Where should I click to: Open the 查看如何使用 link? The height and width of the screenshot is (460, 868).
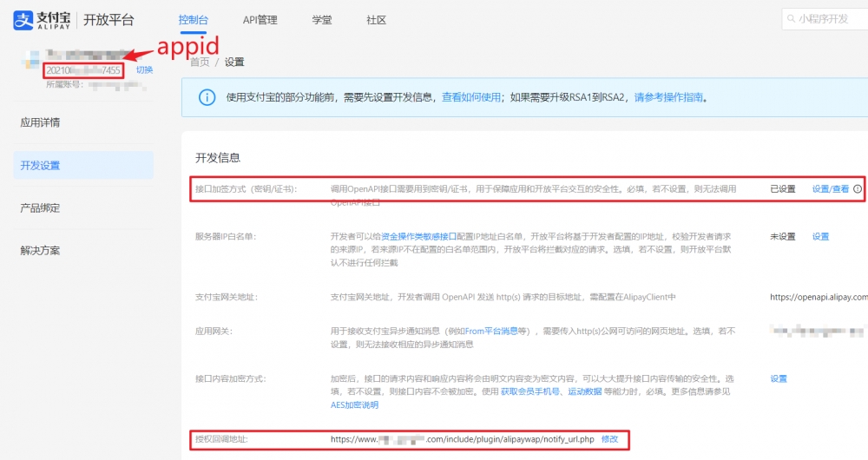pos(471,97)
